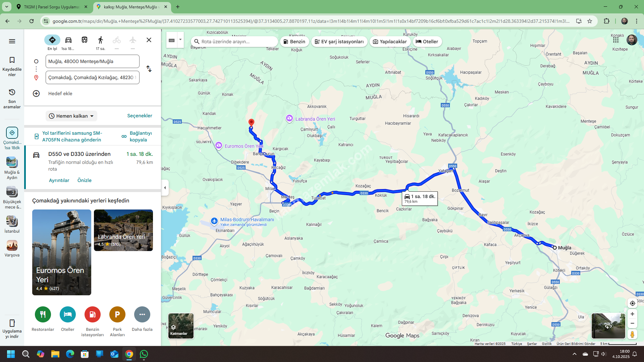Expand the keyboard input tools dropdown arrow

[x=180, y=40]
